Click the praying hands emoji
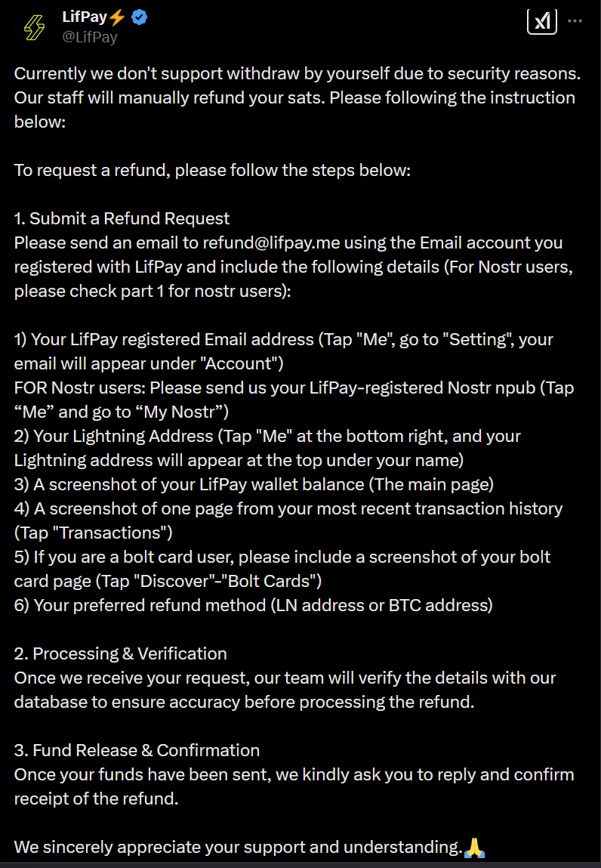The height and width of the screenshot is (868, 601). coord(473,847)
